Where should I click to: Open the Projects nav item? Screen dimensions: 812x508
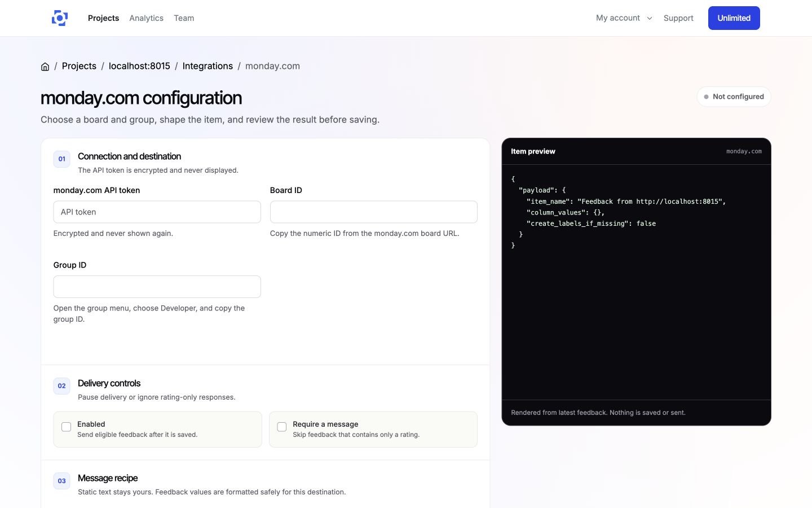pos(103,18)
